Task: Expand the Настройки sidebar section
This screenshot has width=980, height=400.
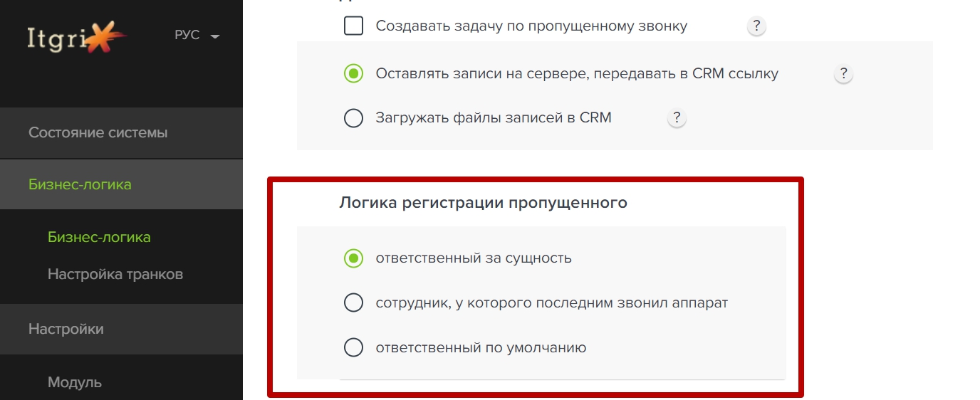Action: [121, 330]
